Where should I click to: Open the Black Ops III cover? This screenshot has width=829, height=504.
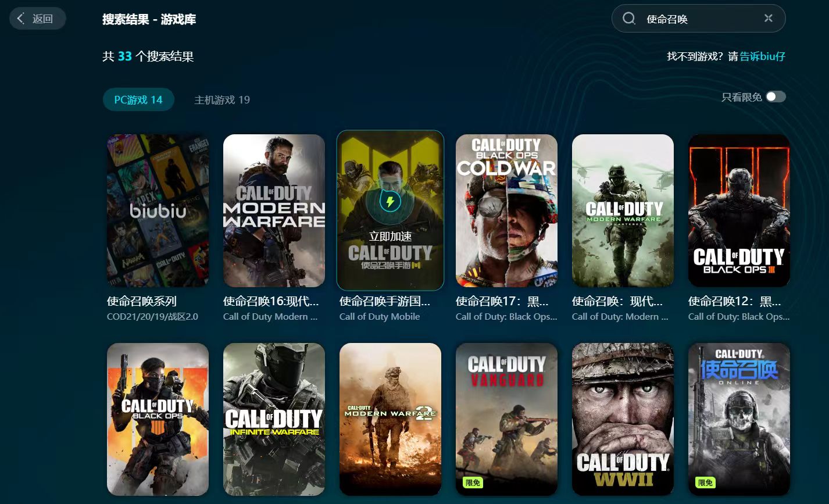pos(739,210)
